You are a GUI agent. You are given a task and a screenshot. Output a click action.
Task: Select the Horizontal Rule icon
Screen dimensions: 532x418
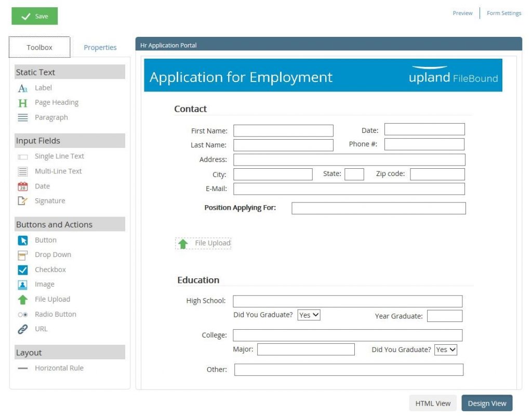[x=22, y=368]
